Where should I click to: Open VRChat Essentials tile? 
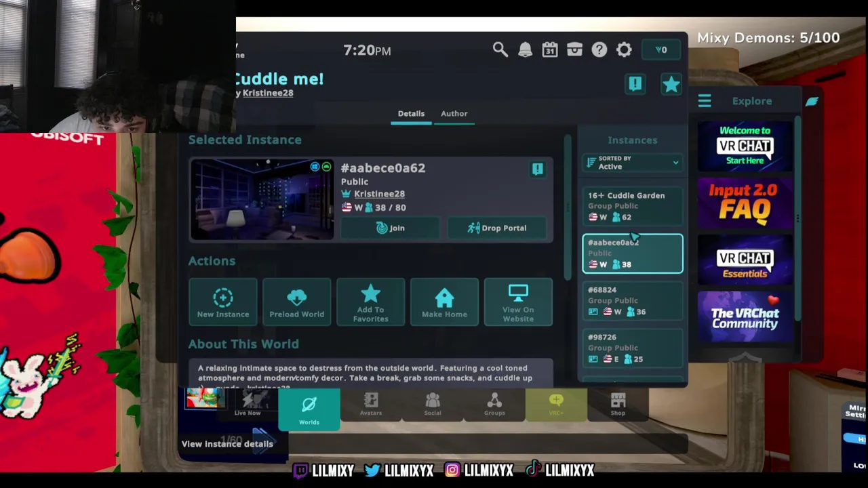click(745, 260)
